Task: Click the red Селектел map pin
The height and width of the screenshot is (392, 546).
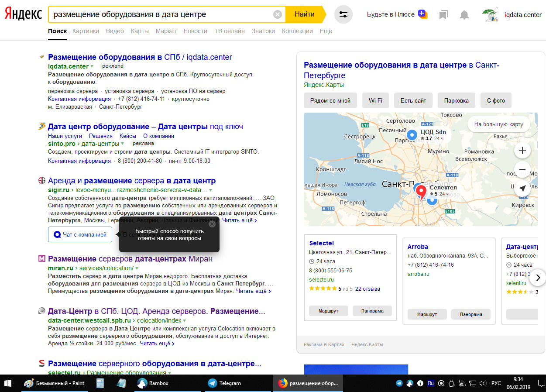Action: point(421,192)
